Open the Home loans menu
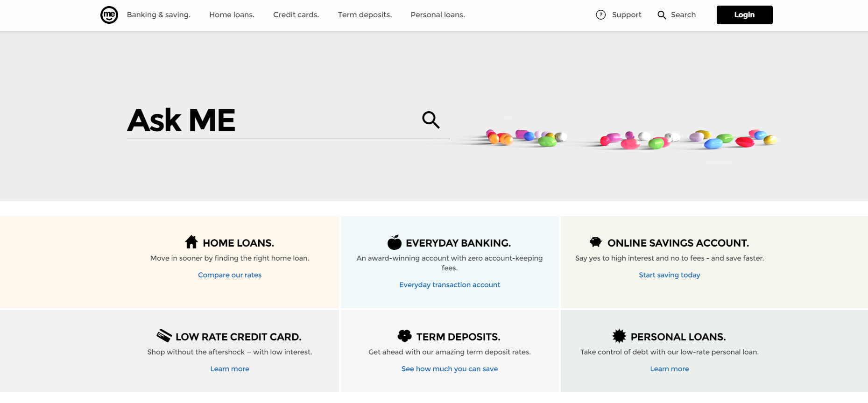868x403 pixels. 232,15
